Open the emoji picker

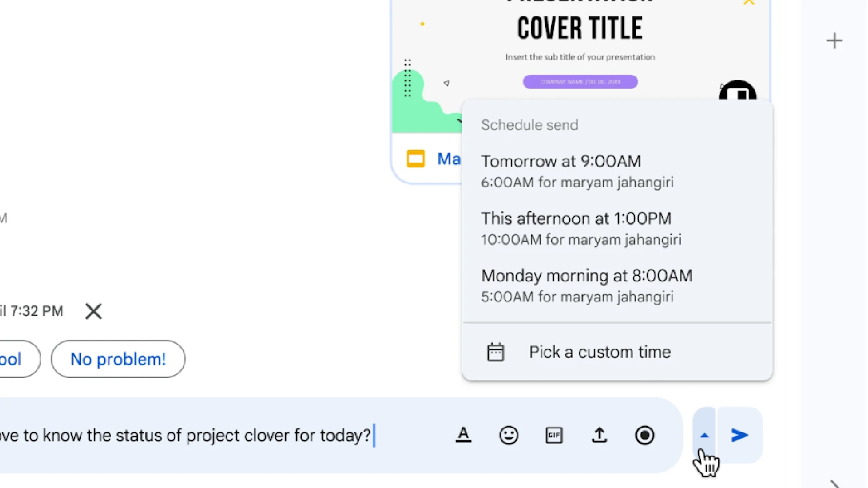(x=508, y=435)
